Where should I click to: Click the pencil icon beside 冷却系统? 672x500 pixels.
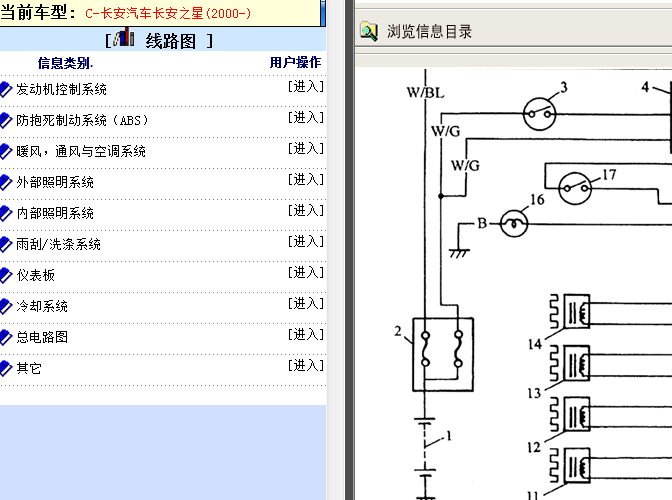pyautogui.click(x=6, y=306)
